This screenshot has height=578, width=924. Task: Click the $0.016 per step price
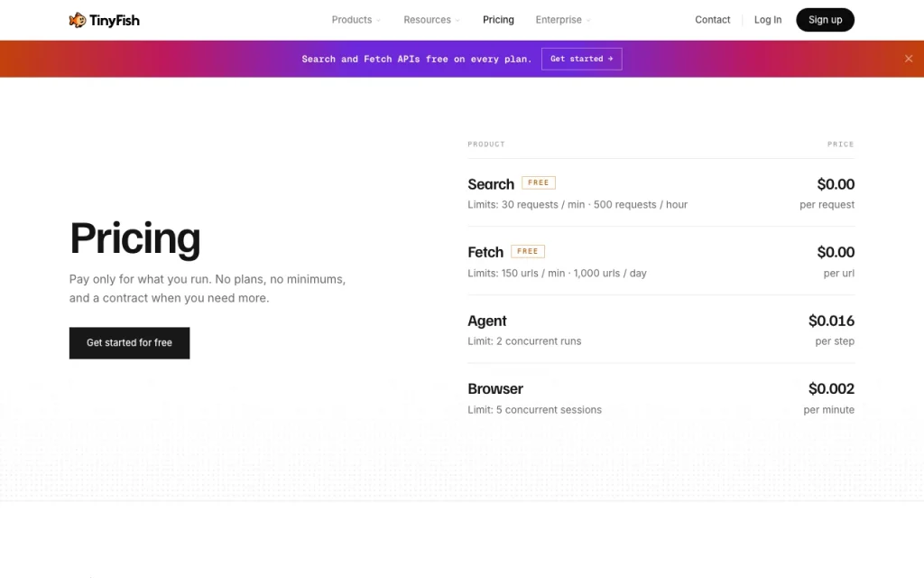(x=831, y=321)
